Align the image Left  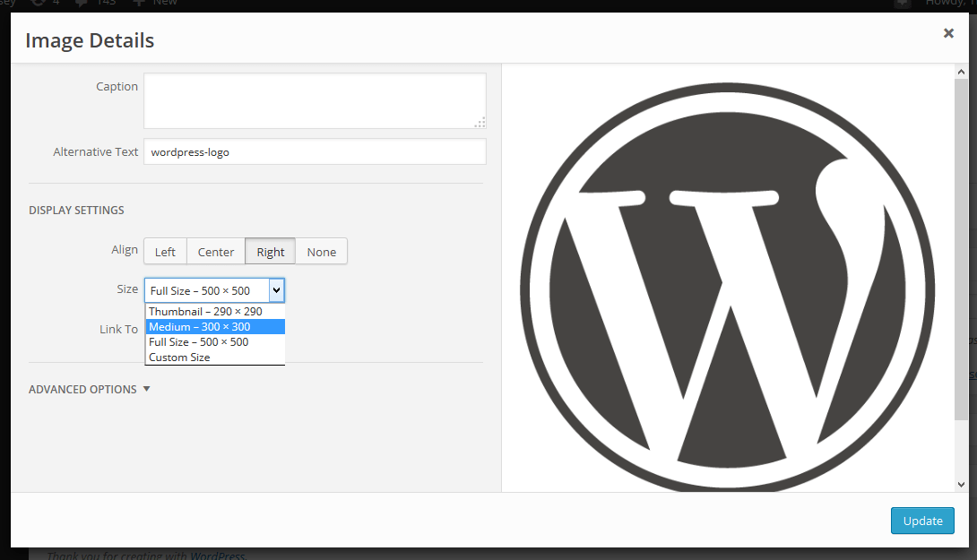165,252
